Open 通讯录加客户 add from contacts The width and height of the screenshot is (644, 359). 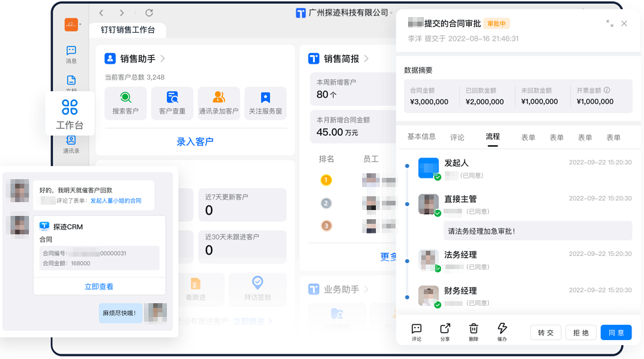click(x=218, y=104)
